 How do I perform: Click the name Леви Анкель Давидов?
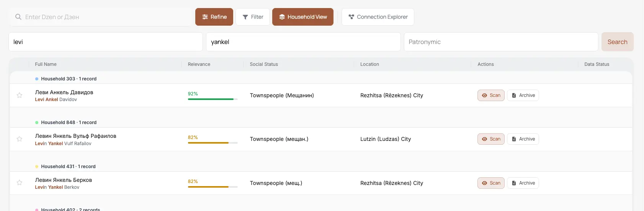pyautogui.click(x=64, y=92)
